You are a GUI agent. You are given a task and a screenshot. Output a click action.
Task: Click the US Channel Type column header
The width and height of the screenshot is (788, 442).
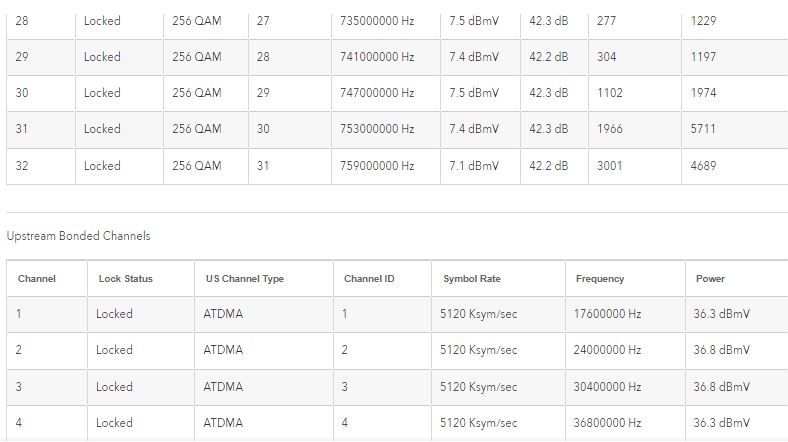[244, 279]
